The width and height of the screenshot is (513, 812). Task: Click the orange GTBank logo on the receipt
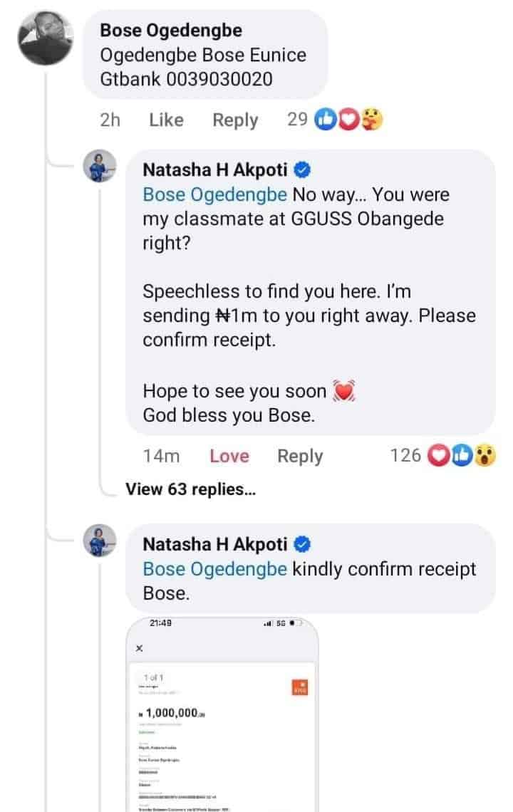(299, 687)
